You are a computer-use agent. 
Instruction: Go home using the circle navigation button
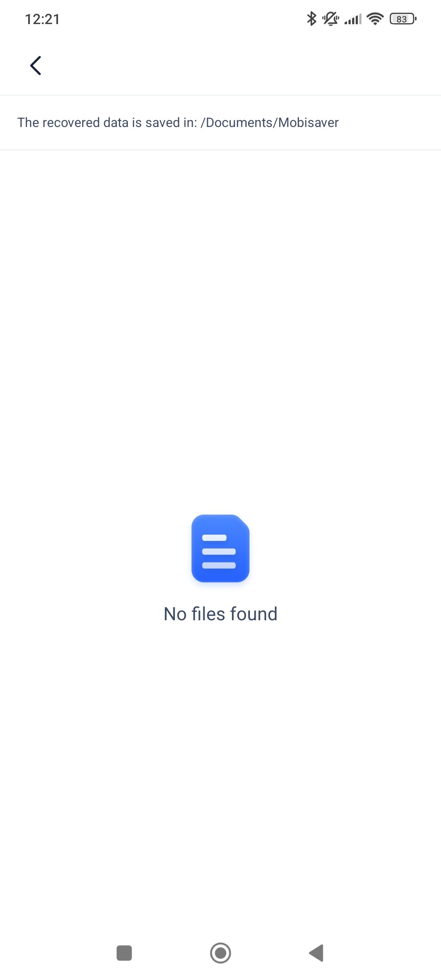tap(220, 953)
